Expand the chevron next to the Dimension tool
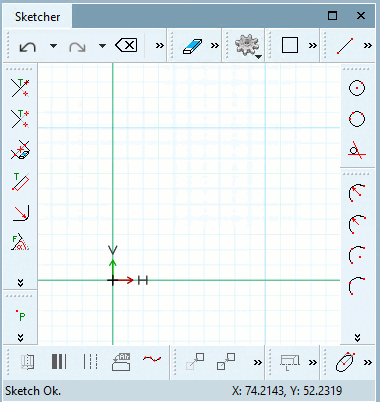380x402 pixels. pos(313,362)
